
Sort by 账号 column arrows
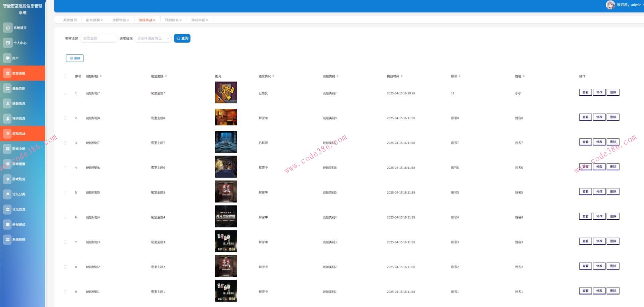click(460, 76)
